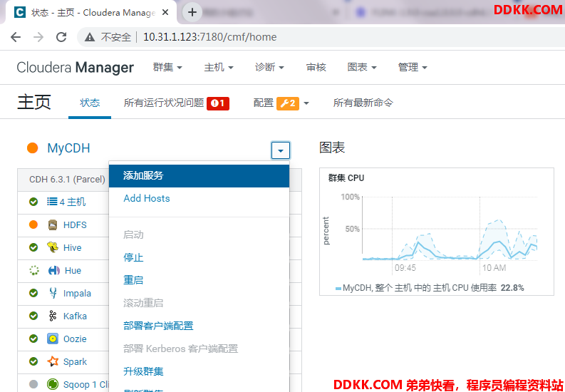The width and height of the screenshot is (565, 392).
Task: Open the Hive service link
Action: (73, 247)
